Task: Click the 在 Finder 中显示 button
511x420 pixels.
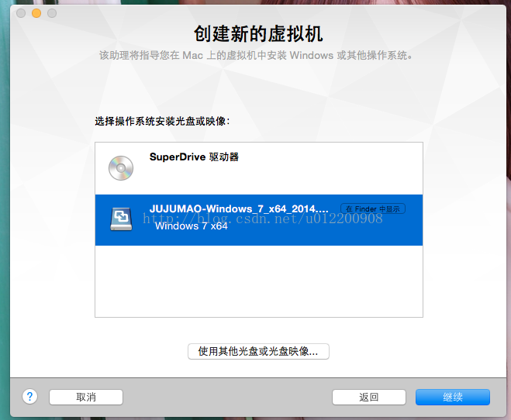Action: pyautogui.click(x=373, y=208)
